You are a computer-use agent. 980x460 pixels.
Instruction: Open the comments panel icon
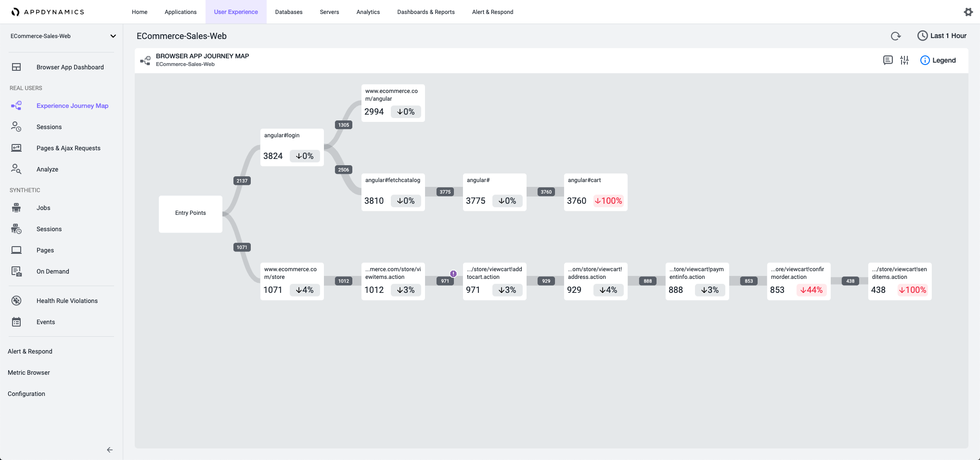888,60
